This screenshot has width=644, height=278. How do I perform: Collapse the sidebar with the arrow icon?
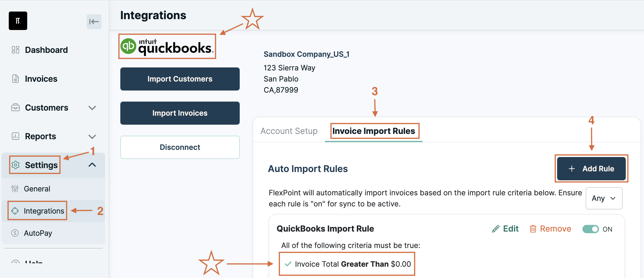[94, 22]
